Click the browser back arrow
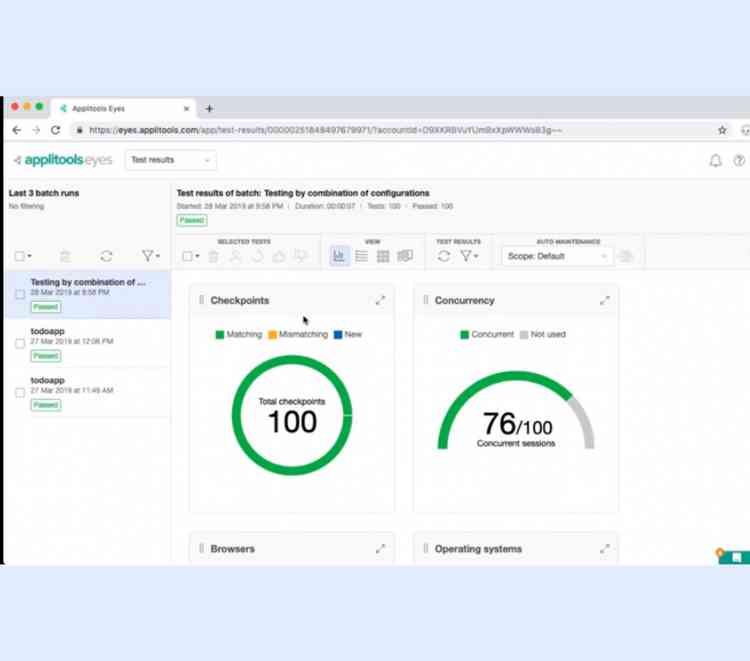Screen dimensions: 750x661 [x=17, y=130]
